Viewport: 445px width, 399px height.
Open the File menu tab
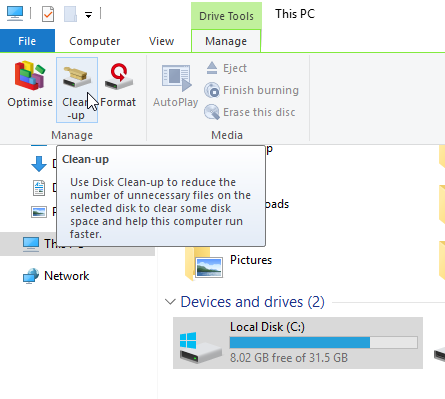(x=27, y=41)
